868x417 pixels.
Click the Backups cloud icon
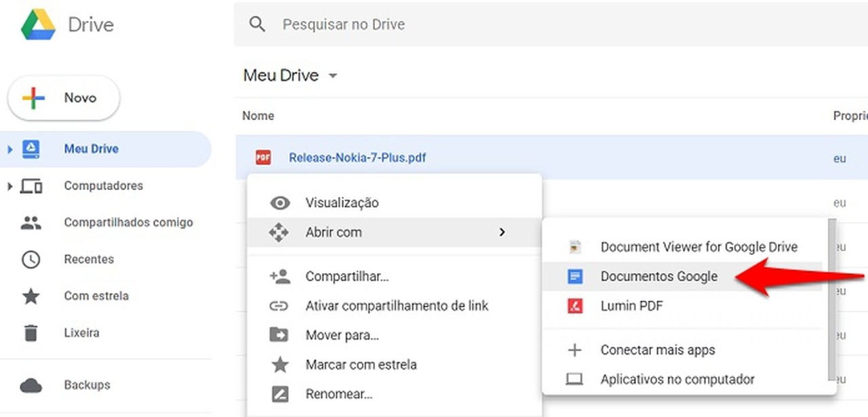click(31, 385)
